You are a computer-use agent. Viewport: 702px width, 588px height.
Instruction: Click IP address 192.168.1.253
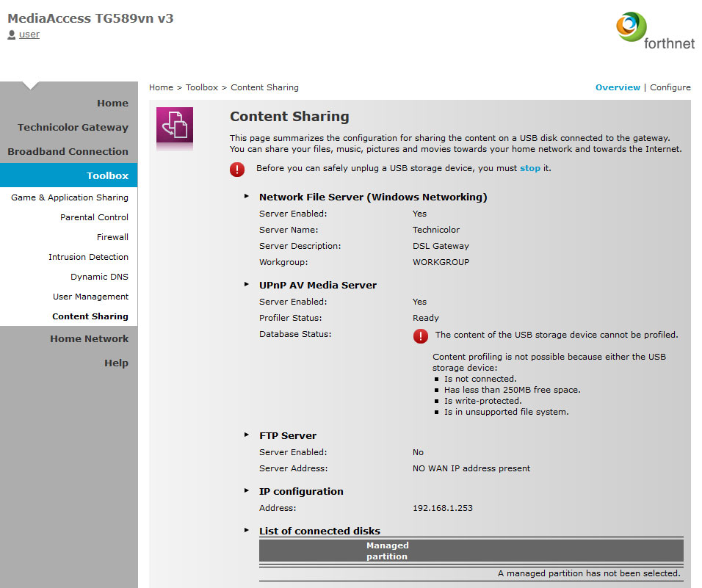pos(443,508)
